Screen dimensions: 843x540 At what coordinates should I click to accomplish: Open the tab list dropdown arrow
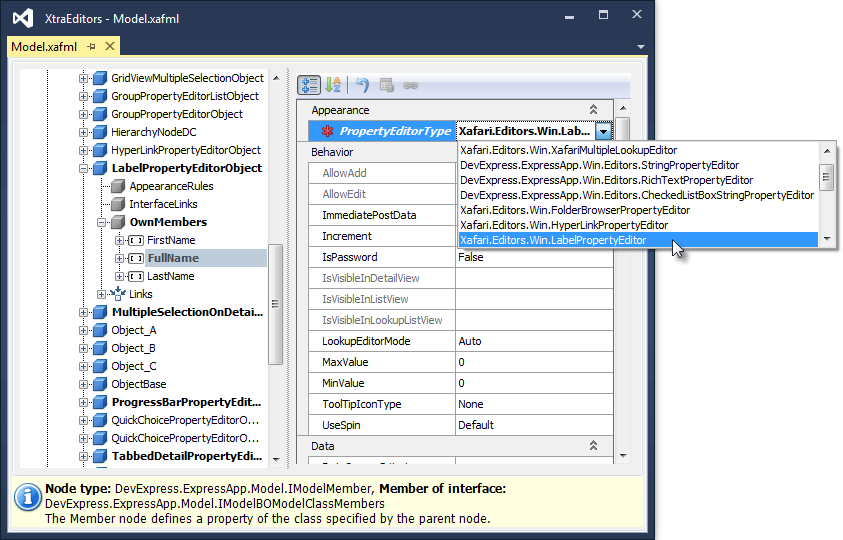click(641, 47)
